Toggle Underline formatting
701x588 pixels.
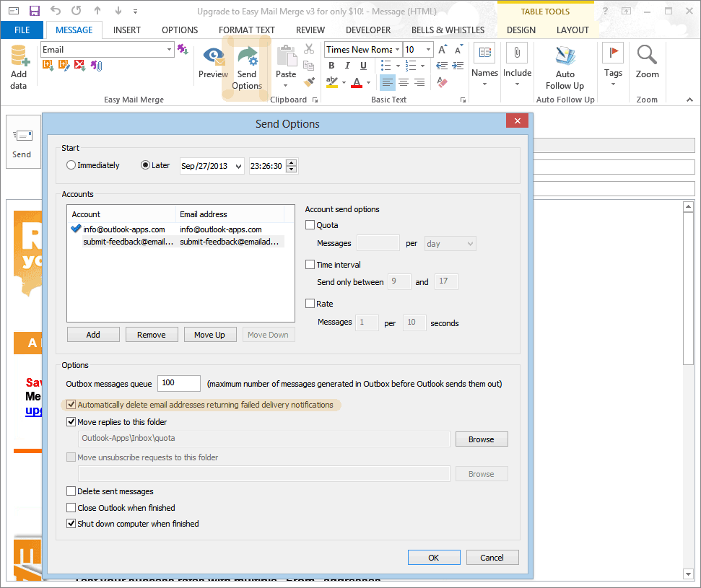[363, 66]
